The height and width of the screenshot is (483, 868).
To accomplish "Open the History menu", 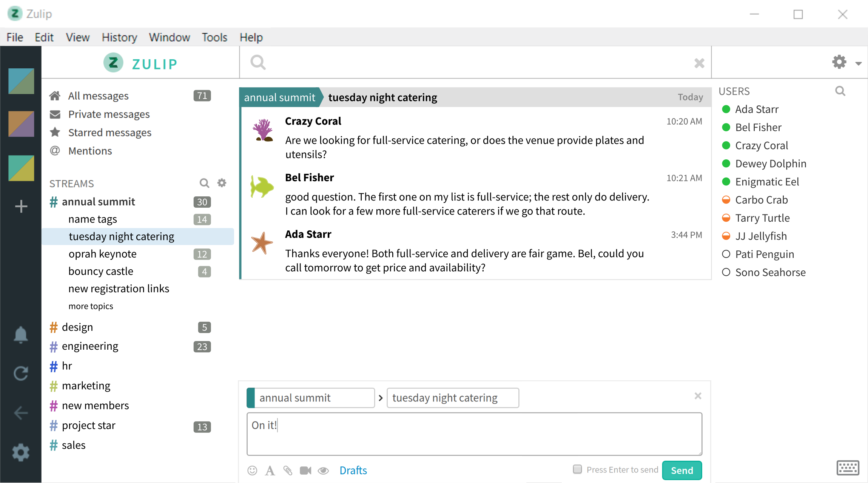I will pyautogui.click(x=119, y=37).
